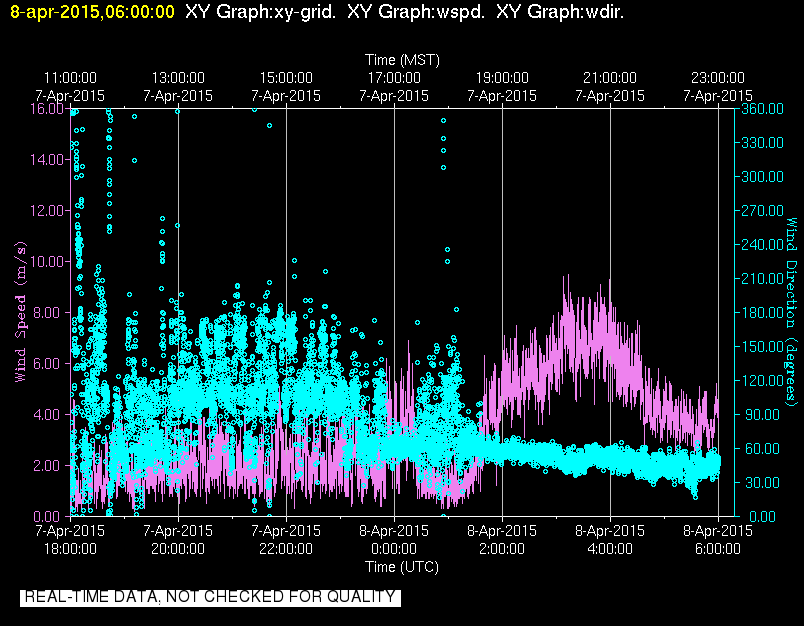Click the 210.00 wind direction tick label
Image resolution: width=804 pixels, height=626 pixels.
(x=762, y=278)
